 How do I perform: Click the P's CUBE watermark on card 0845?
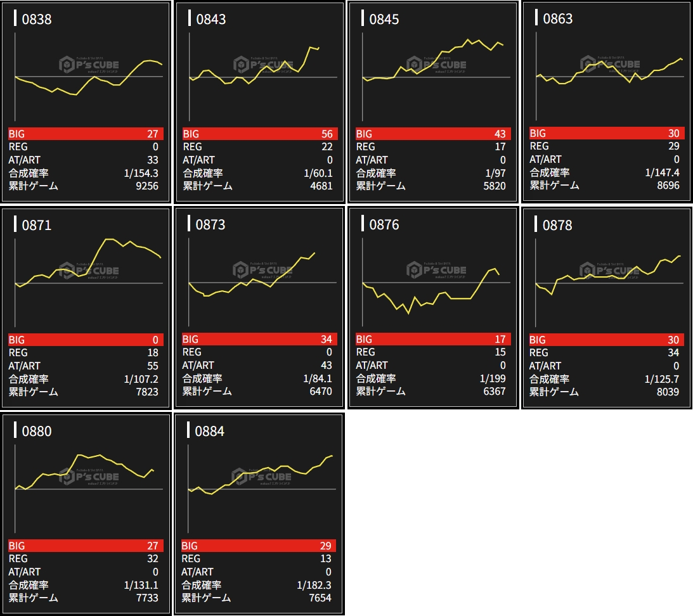pos(436,64)
